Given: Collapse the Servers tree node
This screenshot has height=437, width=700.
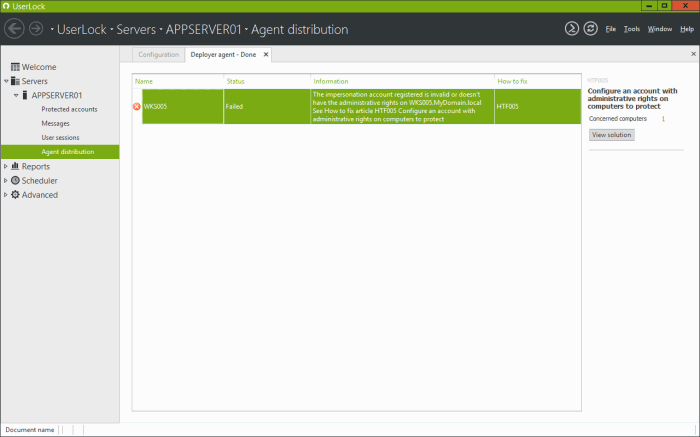Looking at the screenshot, I should 6,81.
